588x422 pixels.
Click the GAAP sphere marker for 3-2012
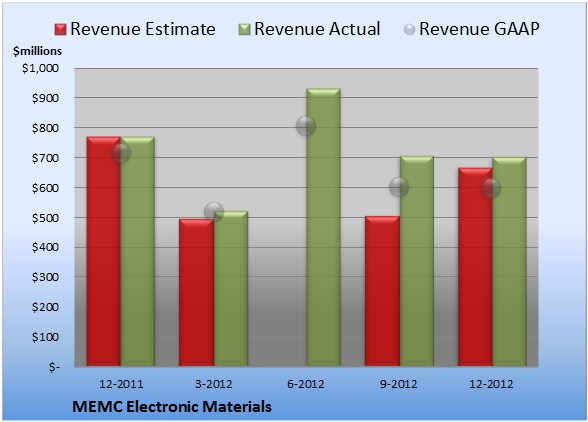pos(214,212)
